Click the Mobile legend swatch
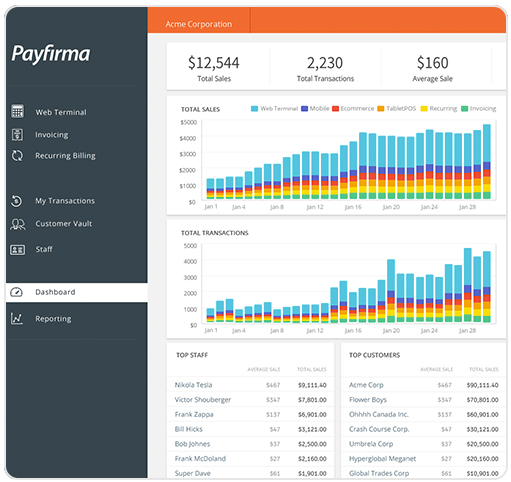511x482 pixels. click(x=304, y=109)
